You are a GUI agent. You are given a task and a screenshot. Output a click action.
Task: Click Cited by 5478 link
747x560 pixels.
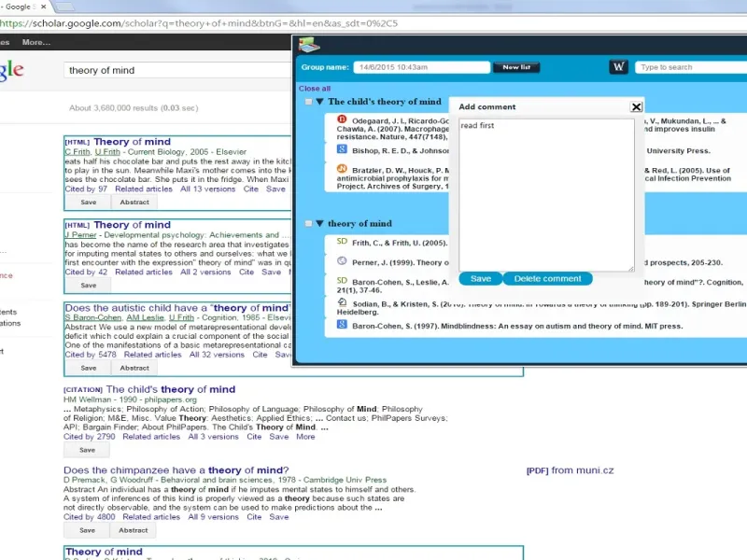click(x=91, y=355)
